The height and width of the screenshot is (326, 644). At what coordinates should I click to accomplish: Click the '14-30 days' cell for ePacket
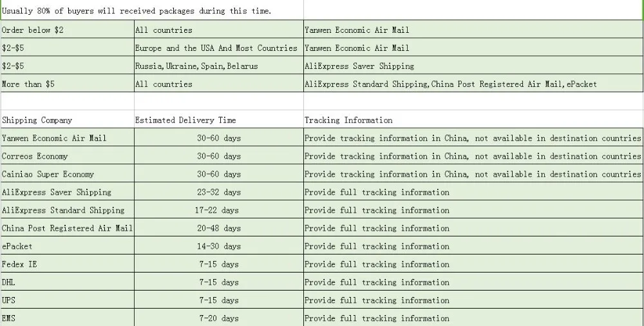pos(219,246)
